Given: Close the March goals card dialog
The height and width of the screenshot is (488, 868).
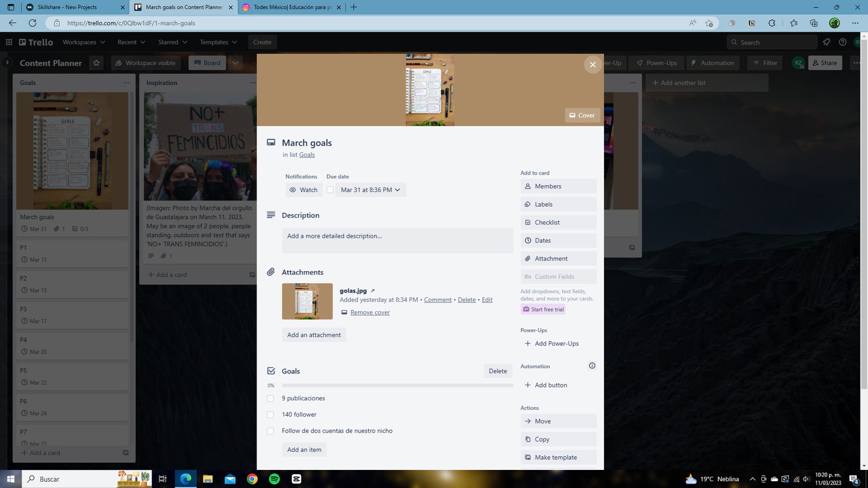Looking at the screenshot, I should [x=592, y=64].
